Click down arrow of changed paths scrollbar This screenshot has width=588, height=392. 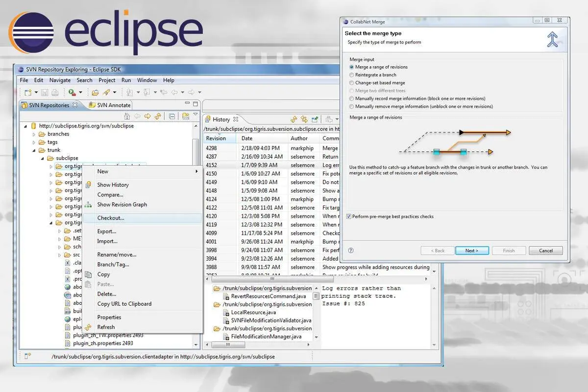click(317, 337)
